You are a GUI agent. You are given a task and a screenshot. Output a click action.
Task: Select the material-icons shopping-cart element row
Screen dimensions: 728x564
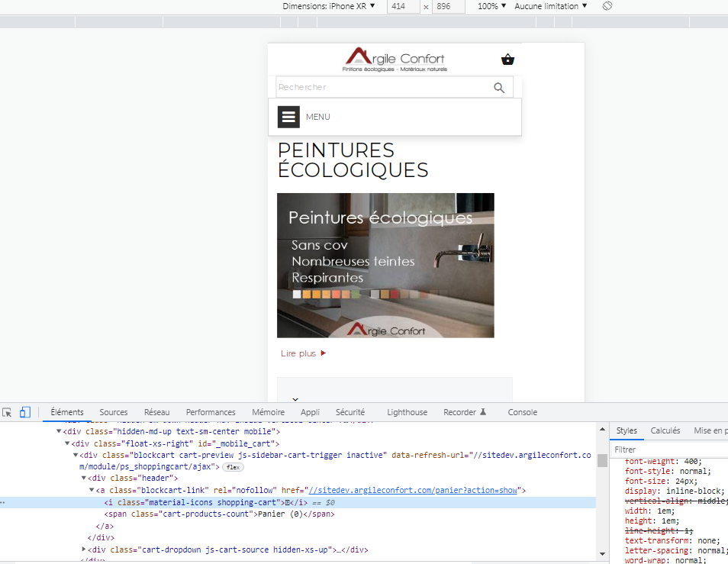click(297, 502)
